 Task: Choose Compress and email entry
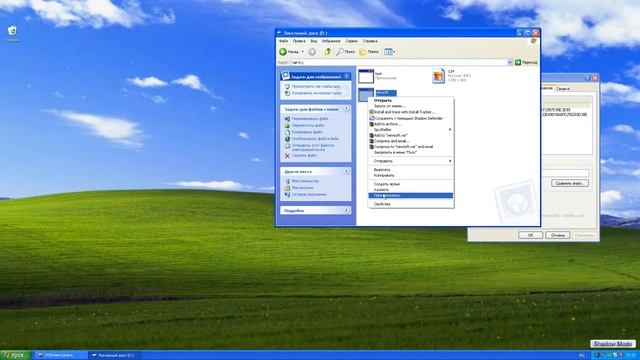(x=411, y=141)
